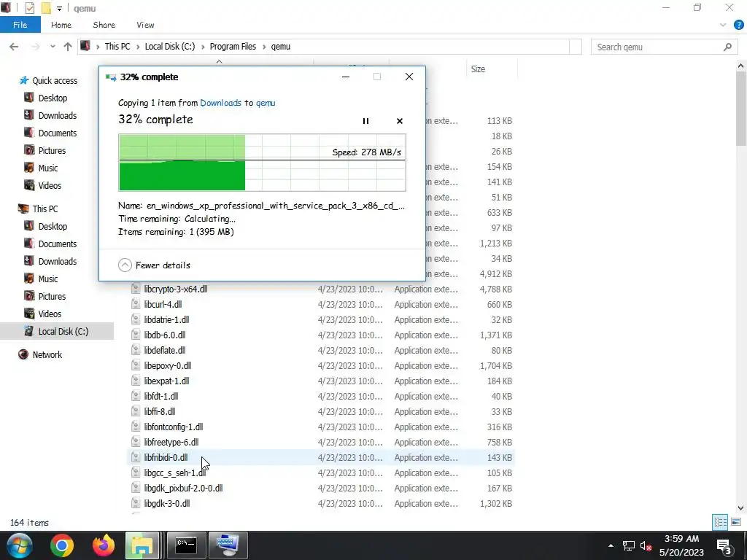Launch Chrome from the taskbar
The height and width of the screenshot is (560, 747).
tap(61, 545)
